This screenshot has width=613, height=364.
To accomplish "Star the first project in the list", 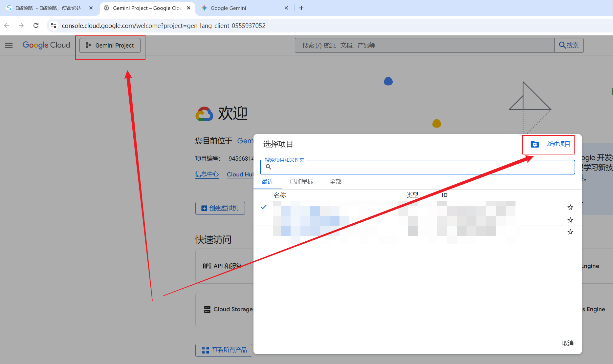I will click(570, 207).
